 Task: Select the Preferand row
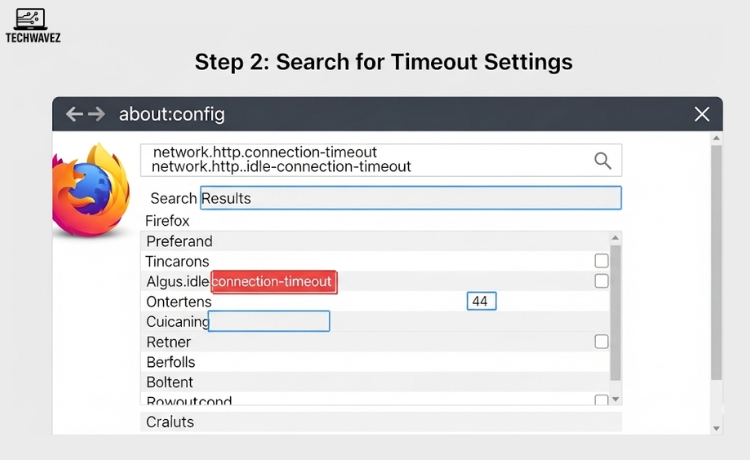(x=370, y=241)
